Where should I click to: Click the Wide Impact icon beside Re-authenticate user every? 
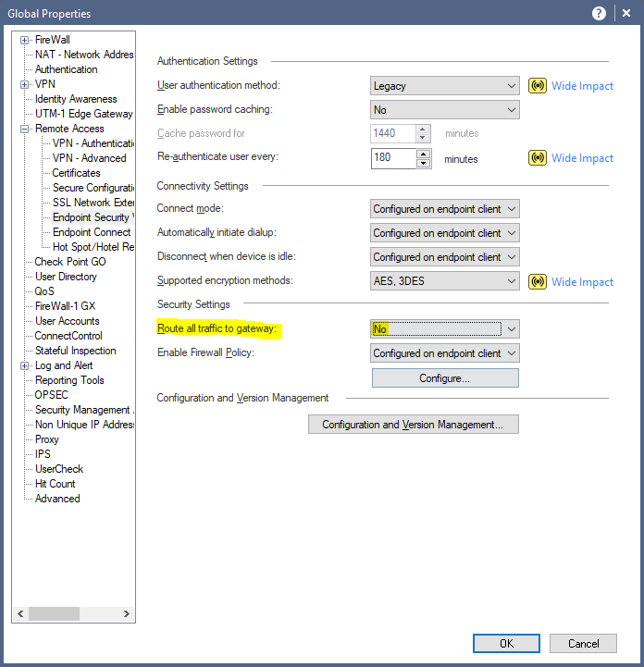coord(538,158)
